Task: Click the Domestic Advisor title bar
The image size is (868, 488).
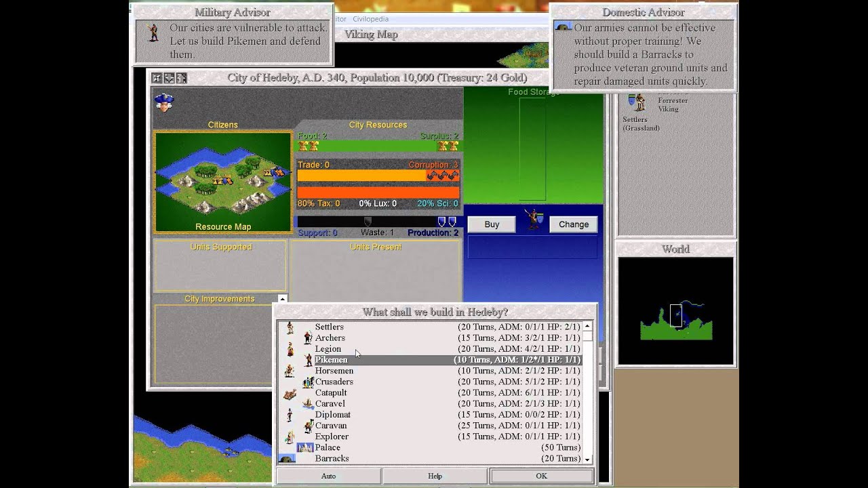Action: click(x=644, y=12)
